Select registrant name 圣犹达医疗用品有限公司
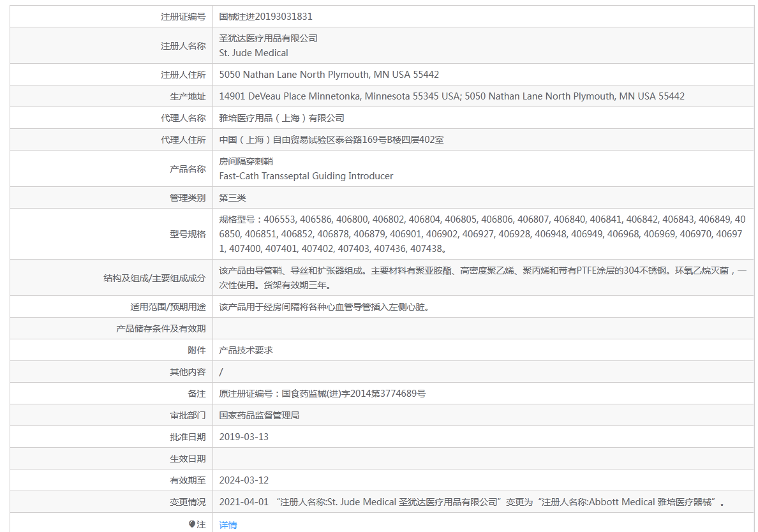Image resolution: width=758 pixels, height=532 pixels. (268, 38)
